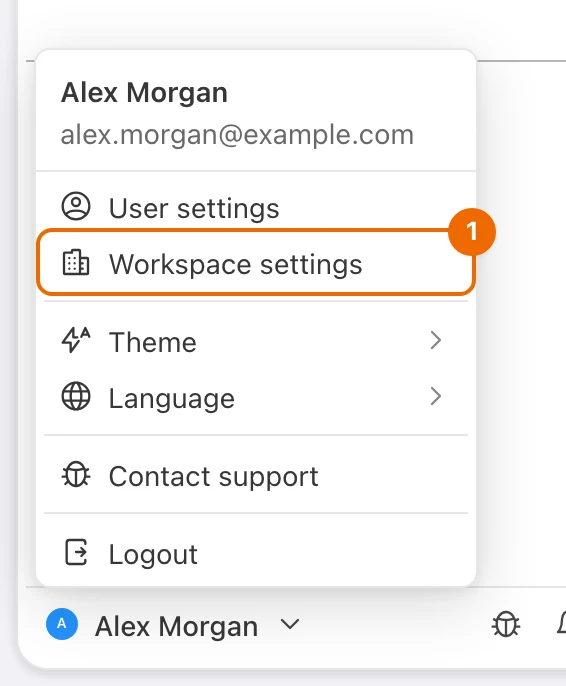This screenshot has height=686, width=566.
Task: Open the Theme submenu
Action: coord(256,341)
